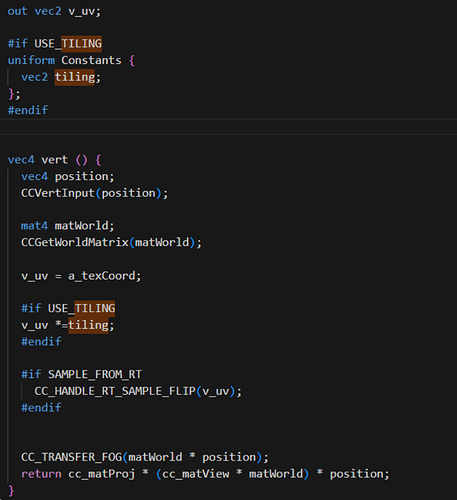Click the 'CCGetWorldMatrix' function call
Screen dimensions: 457x500
pyautogui.click(x=75, y=242)
